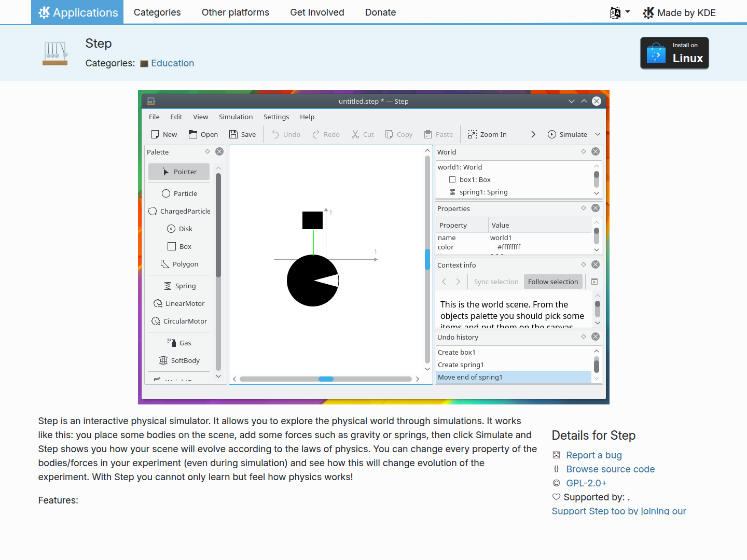Select the Disk tool in the Palette
This screenshot has width=747, height=560.
click(179, 229)
